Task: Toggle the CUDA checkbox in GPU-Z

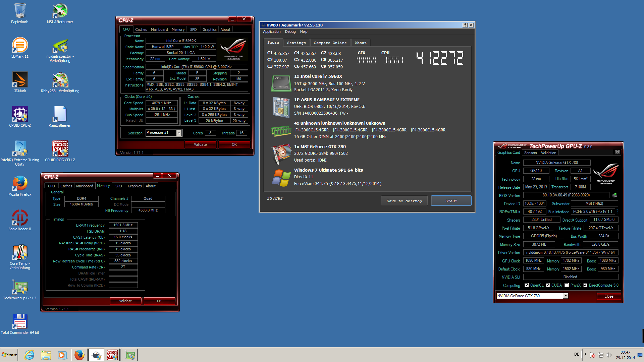Action: 548,285
